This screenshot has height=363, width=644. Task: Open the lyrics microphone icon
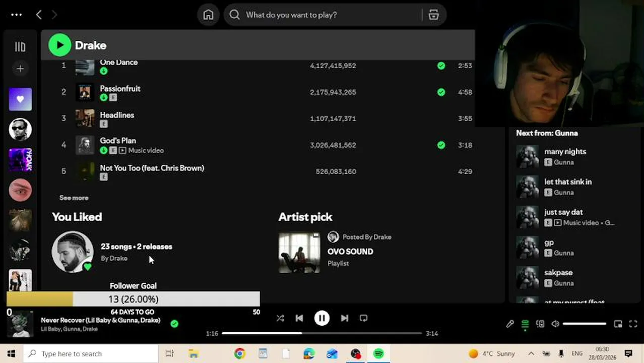(x=510, y=324)
